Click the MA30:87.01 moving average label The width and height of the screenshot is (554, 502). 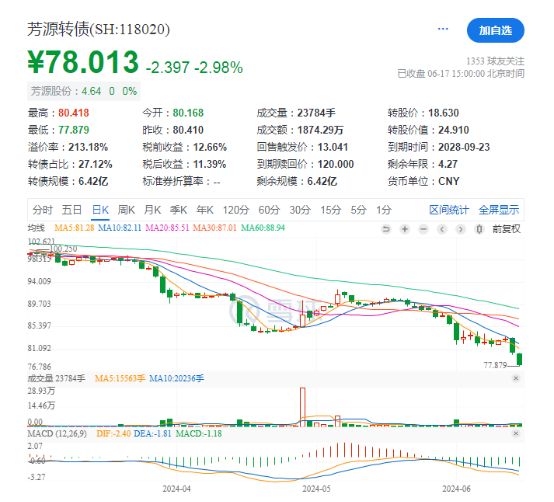(214, 228)
